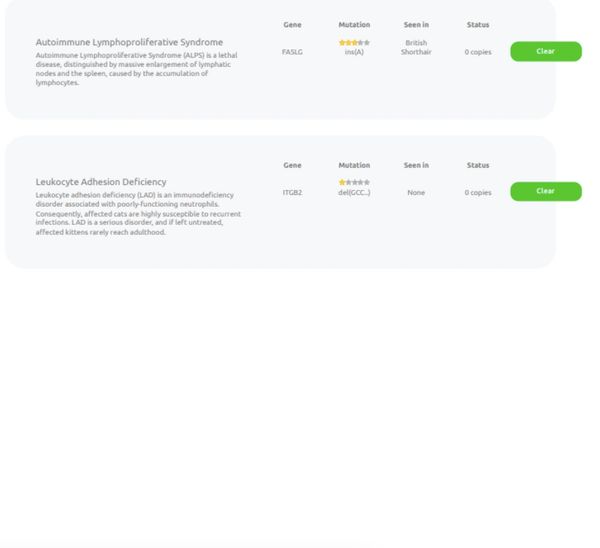Image resolution: width=600 pixels, height=548 pixels.
Task: Click the 0 copies status for ITGB2
Action: pyautogui.click(x=478, y=192)
